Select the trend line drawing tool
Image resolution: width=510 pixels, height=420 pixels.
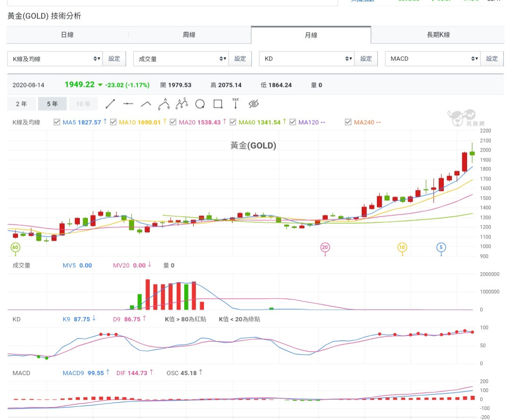tap(110, 104)
